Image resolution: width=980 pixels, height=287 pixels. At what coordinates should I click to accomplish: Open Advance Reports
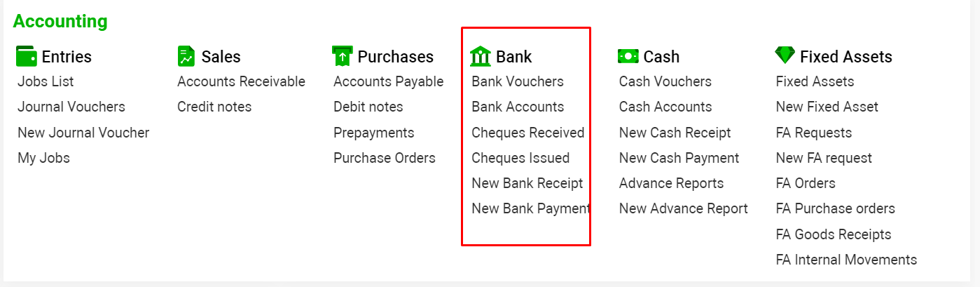[671, 183]
